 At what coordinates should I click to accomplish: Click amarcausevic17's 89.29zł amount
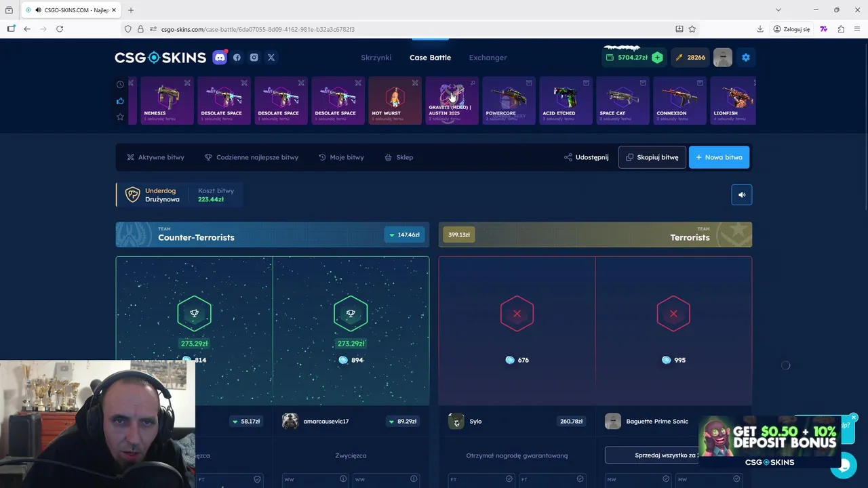point(402,421)
